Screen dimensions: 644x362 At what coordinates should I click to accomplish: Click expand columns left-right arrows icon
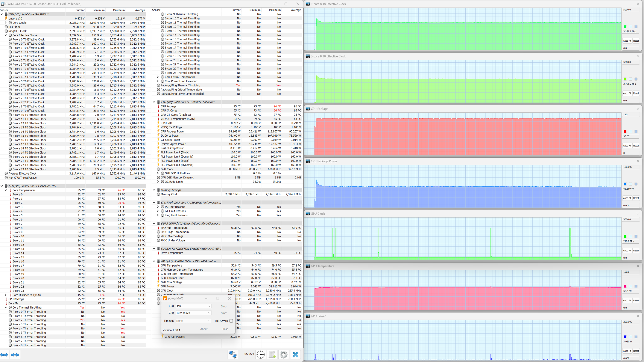(x=5, y=354)
